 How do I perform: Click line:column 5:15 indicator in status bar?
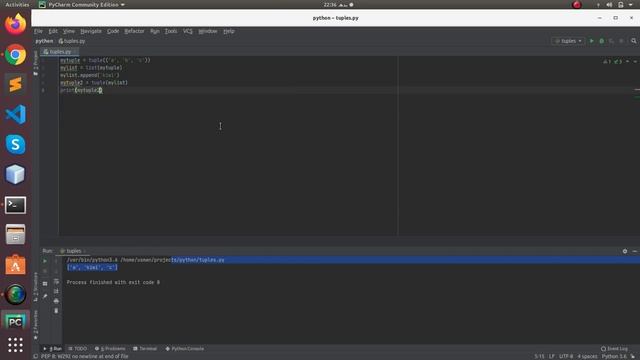(x=539, y=356)
